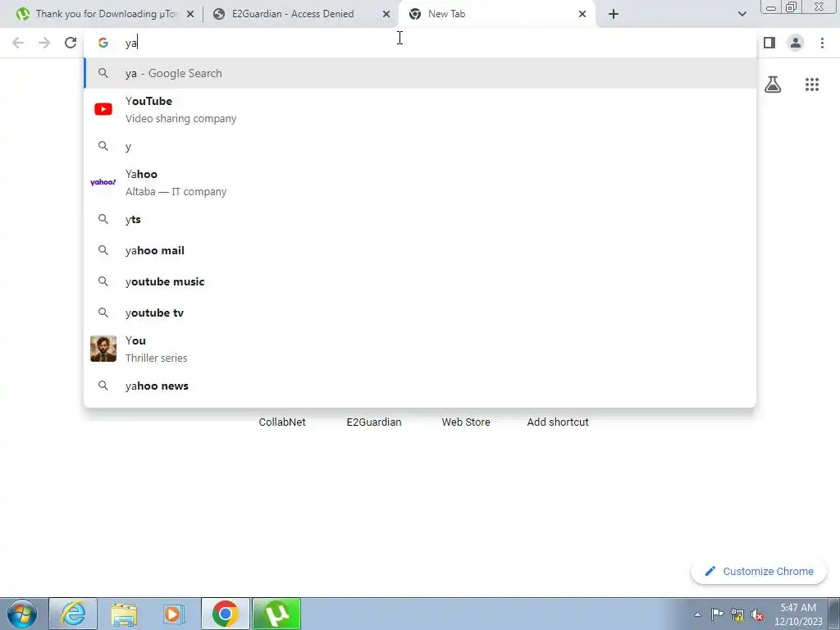Open uTorrent from the taskbar
The image size is (840, 630).
pyautogui.click(x=276, y=614)
